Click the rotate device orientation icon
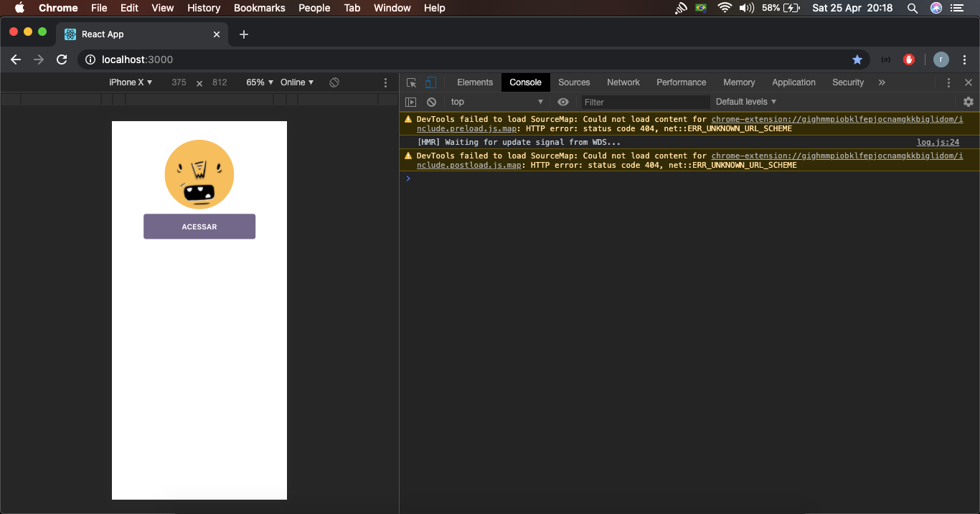Viewport: 980px width, 514px height. [x=334, y=82]
